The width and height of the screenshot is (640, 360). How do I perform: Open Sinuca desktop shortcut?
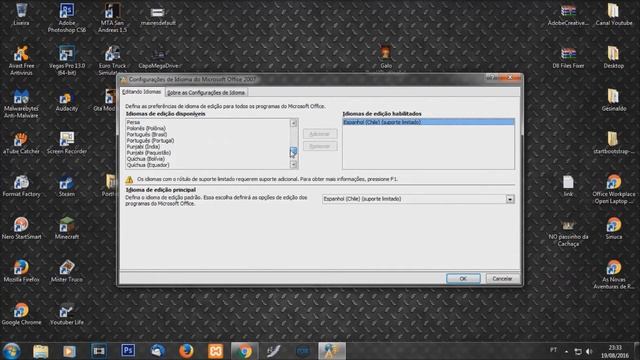click(x=613, y=229)
